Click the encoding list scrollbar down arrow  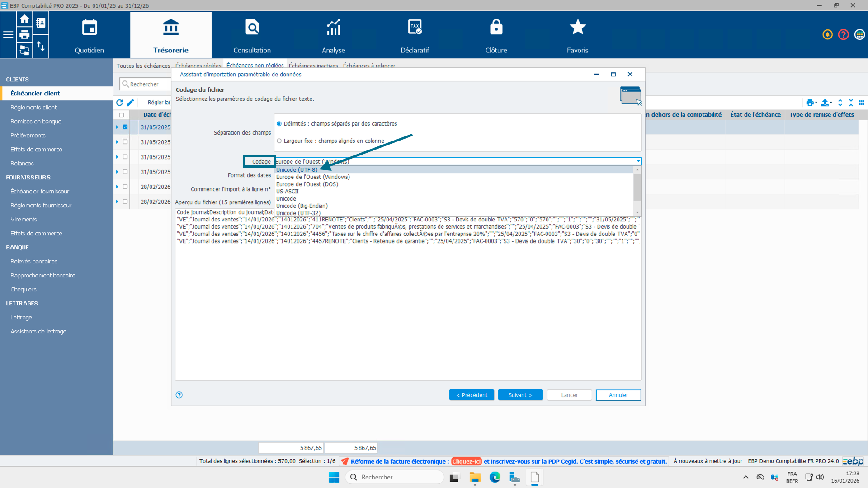click(637, 212)
